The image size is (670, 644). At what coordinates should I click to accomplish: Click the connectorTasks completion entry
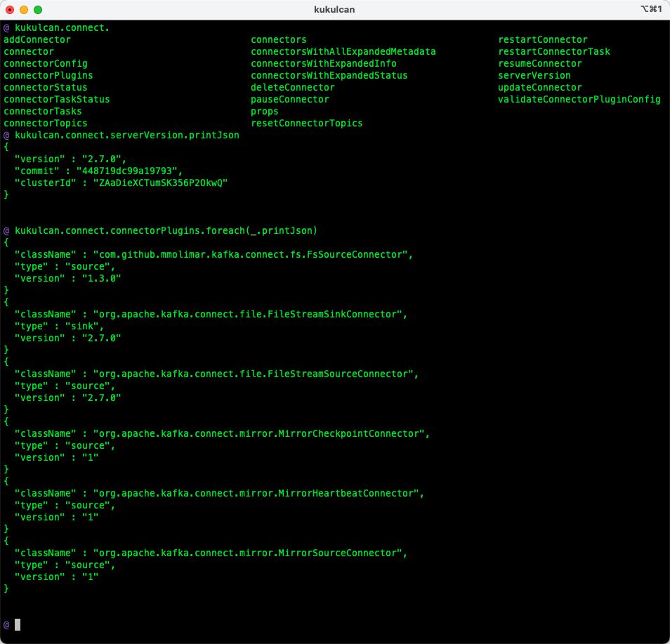pyautogui.click(x=43, y=112)
